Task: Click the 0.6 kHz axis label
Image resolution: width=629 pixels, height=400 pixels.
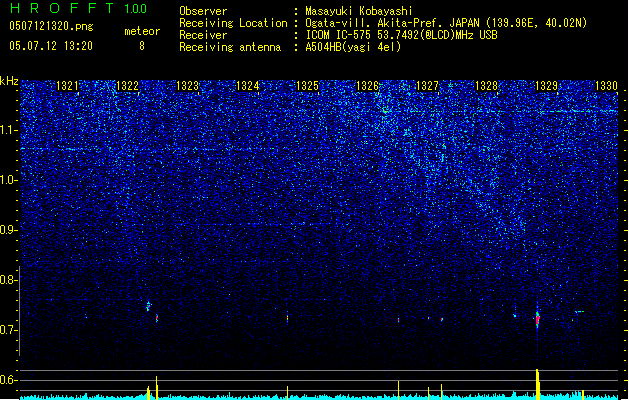Action: pos(9,380)
